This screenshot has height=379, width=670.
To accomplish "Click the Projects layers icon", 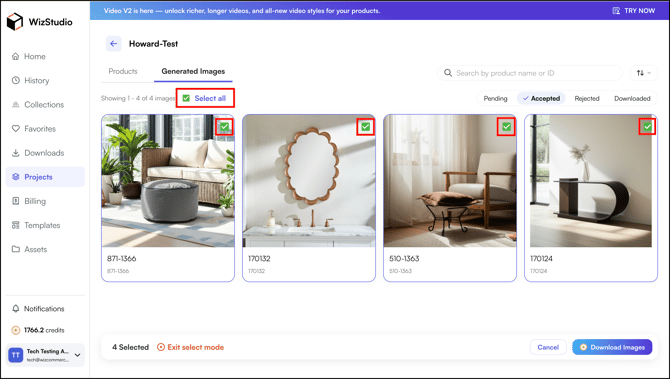I will tap(16, 177).
